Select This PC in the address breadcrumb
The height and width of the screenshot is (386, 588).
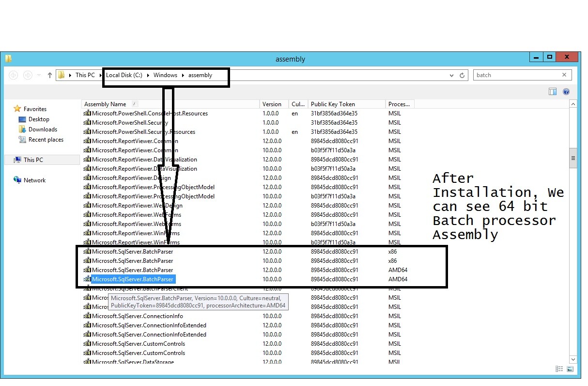[x=85, y=75]
